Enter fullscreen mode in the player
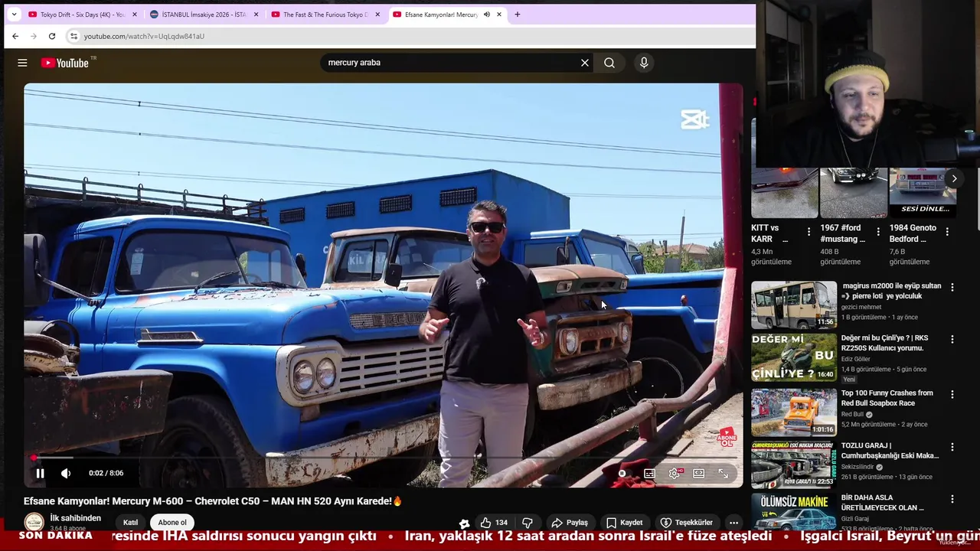 click(x=723, y=473)
